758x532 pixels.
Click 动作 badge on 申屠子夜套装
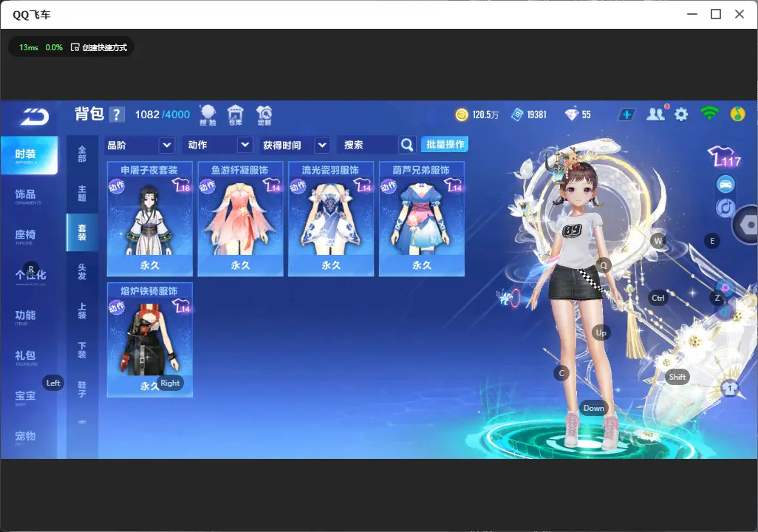pos(117,186)
